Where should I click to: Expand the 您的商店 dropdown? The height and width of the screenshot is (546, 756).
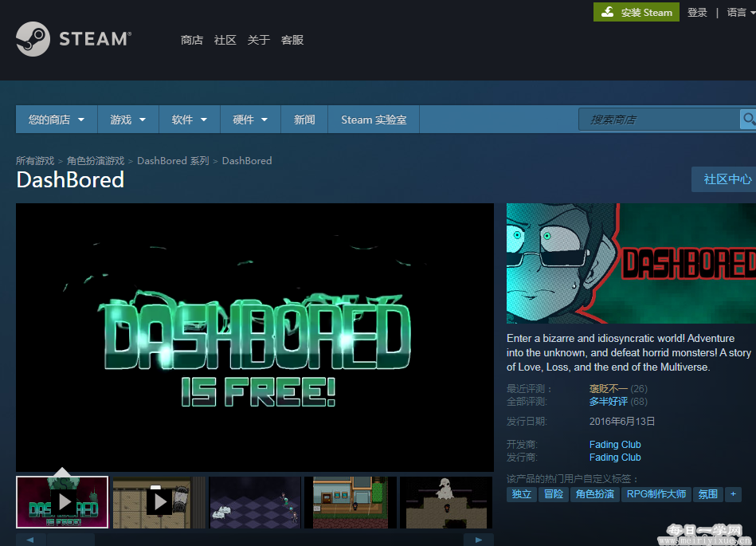click(57, 119)
